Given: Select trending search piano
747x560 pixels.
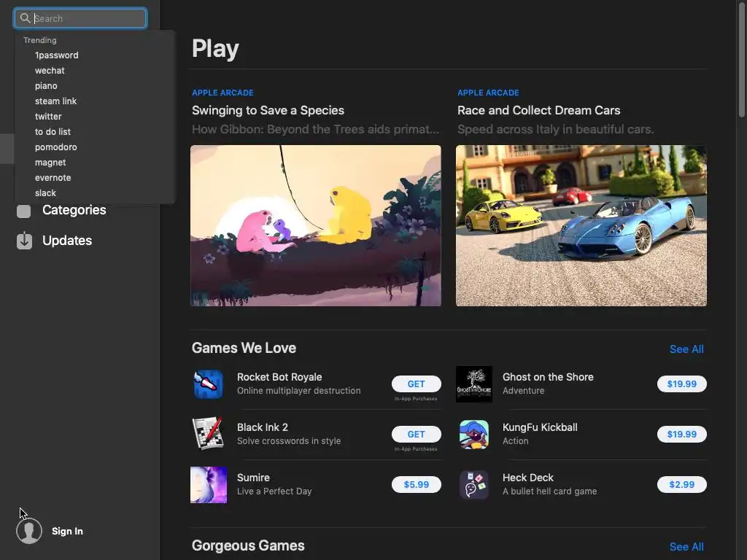Looking at the screenshot, I should (46, 86).
